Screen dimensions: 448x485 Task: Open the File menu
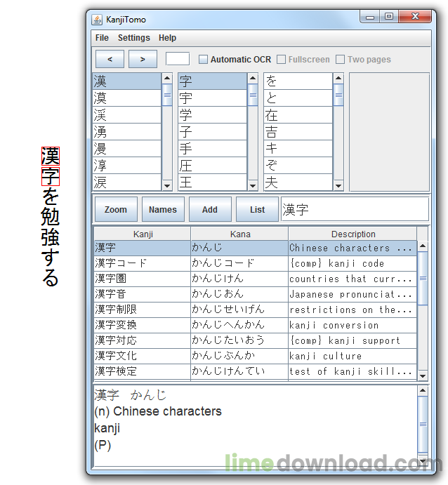(x=102, y=38)
